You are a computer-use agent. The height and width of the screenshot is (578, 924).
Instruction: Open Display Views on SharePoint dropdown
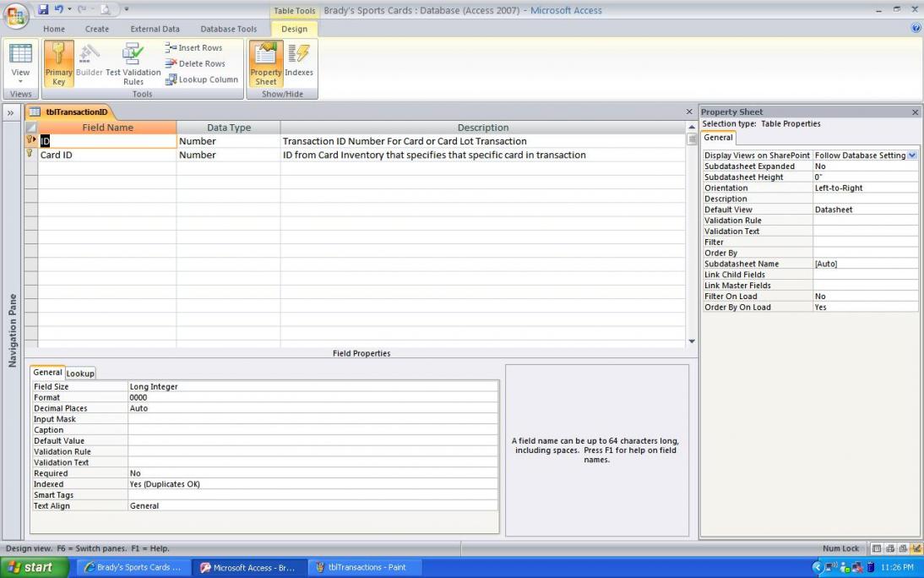[x=911, y=155]
